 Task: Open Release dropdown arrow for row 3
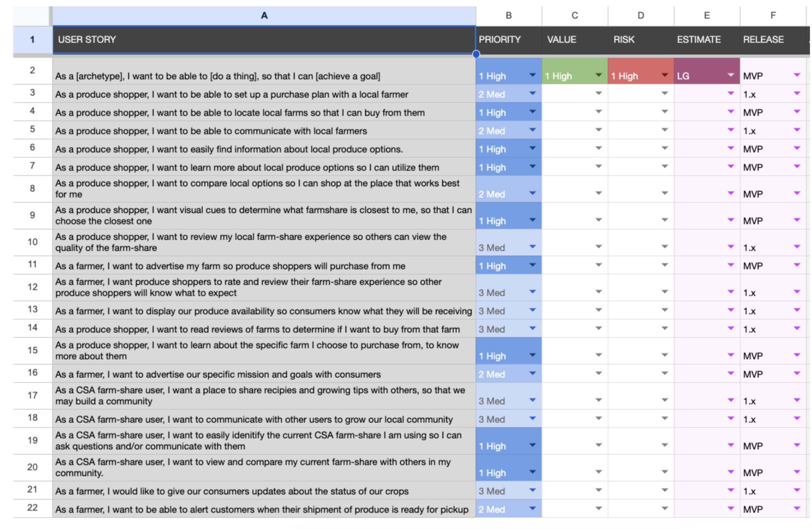coord(797,94)
